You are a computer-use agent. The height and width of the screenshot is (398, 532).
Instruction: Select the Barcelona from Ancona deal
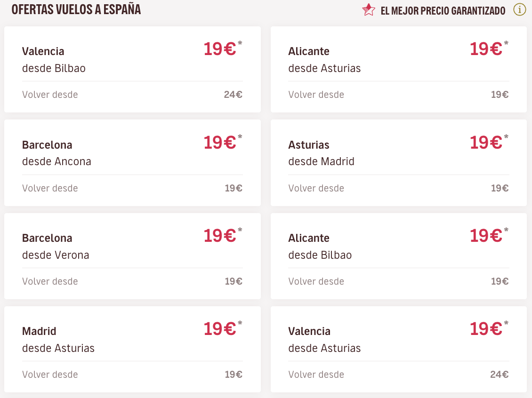point(132,162)
